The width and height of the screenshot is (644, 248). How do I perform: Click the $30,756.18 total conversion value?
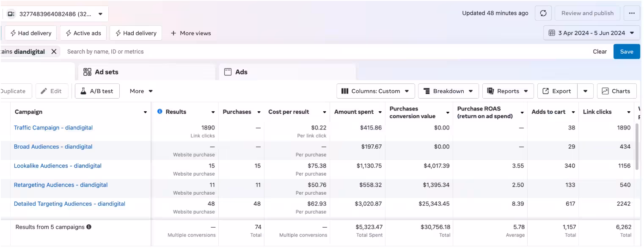pos(435,227)
